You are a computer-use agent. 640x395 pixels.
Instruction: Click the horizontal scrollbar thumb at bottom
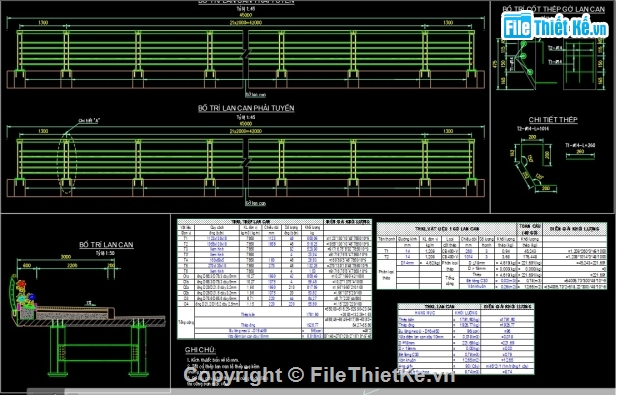[x=45, y=392]
